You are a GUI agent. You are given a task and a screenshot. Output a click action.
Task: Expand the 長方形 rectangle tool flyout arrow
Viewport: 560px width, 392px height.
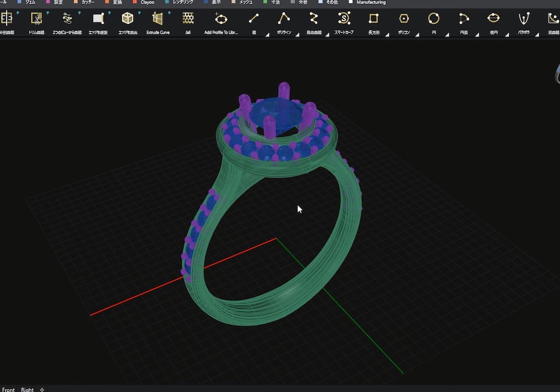[x=387, y=35]
